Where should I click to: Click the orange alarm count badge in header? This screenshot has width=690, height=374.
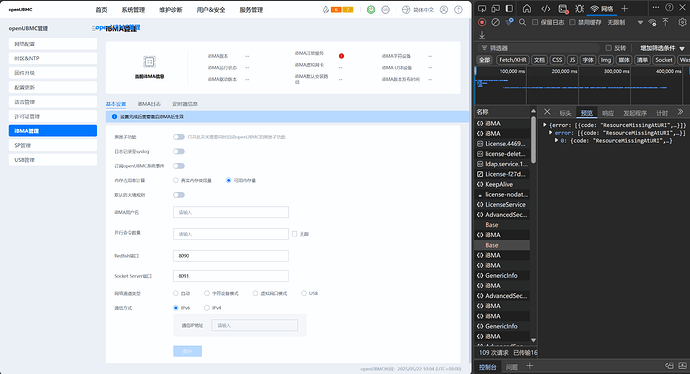coord(336,10)
